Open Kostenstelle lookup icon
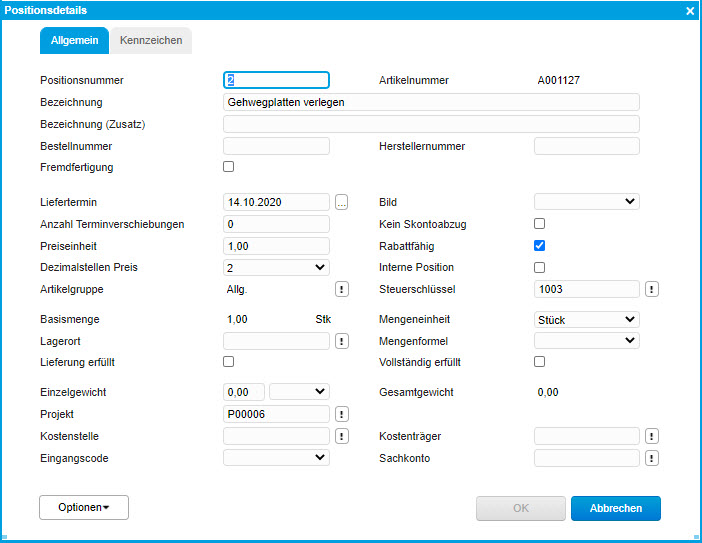The height and width of the screenshot is (543, 702). pos(341,436)
